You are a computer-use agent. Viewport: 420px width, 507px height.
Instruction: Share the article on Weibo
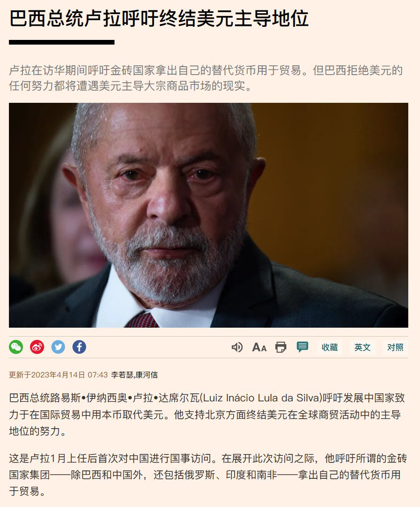click(x=37, y=347)
